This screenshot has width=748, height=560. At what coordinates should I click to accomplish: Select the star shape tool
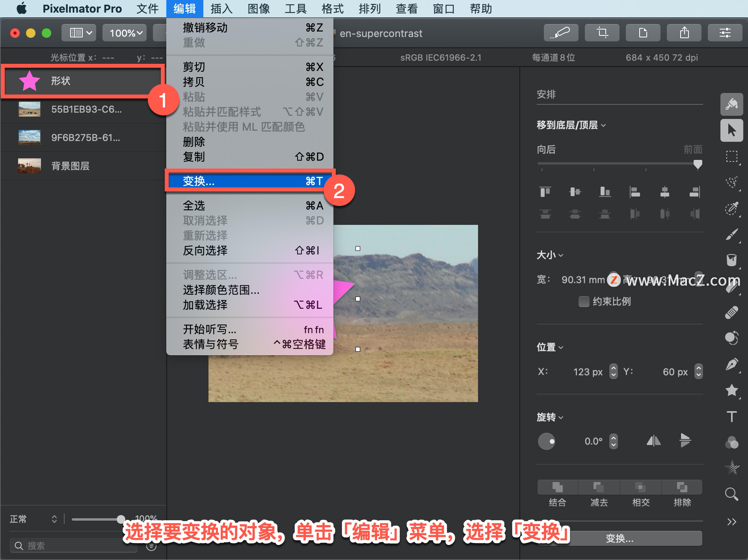(732, 390)
